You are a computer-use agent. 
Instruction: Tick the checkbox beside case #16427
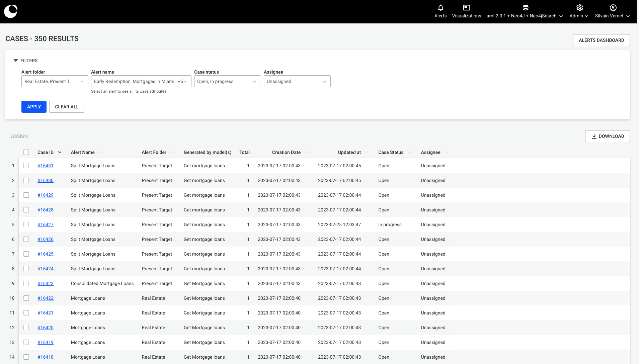coord(26,224)
